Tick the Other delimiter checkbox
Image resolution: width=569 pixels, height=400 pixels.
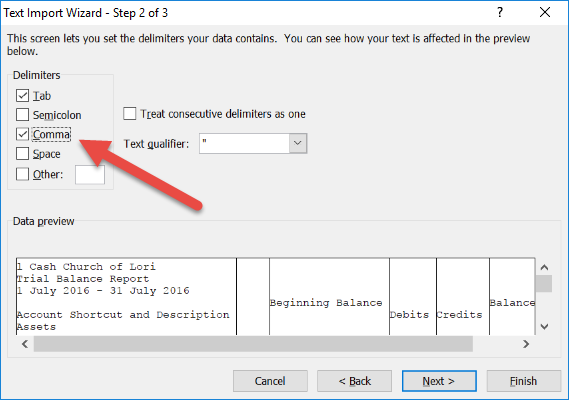point(22,174)
